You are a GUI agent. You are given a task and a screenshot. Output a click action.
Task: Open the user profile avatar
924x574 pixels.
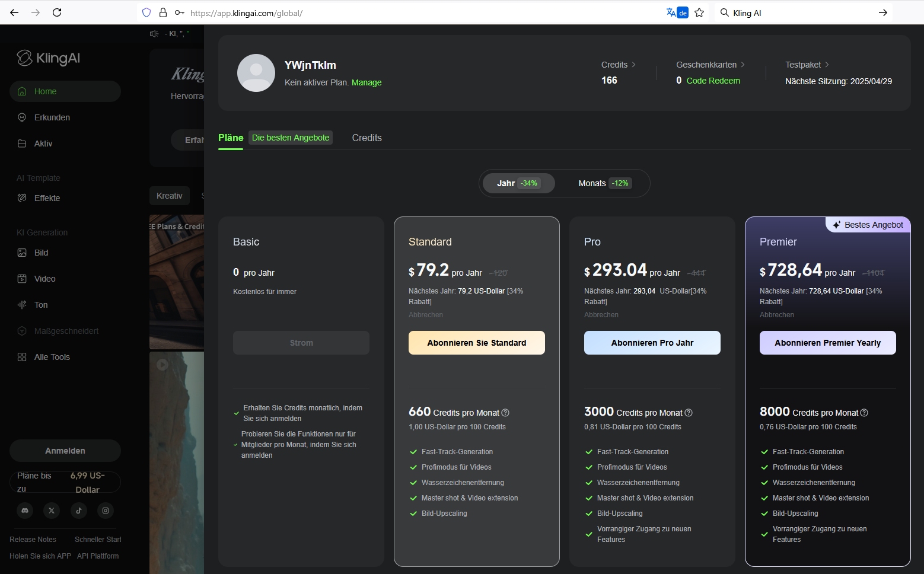click(256, 73)
